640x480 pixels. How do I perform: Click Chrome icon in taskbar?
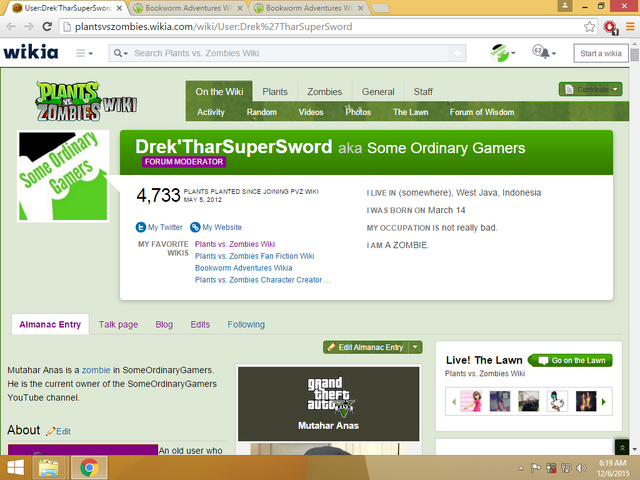(x=89, y=468)
